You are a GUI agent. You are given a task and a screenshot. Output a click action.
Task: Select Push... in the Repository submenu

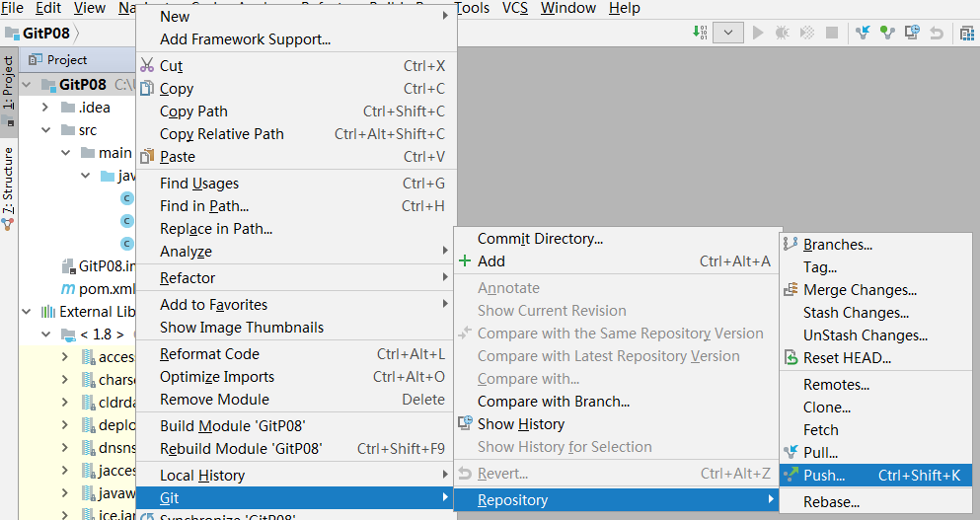pos(824,476)
